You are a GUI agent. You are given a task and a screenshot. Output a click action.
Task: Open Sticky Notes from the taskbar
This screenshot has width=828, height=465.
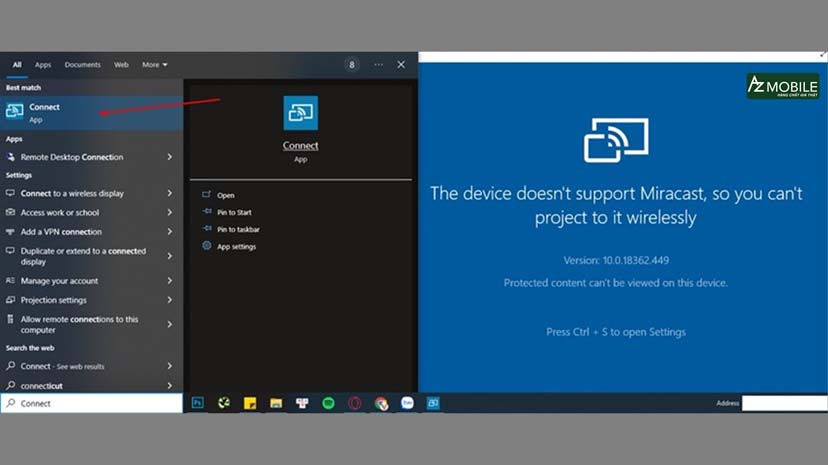250,403
